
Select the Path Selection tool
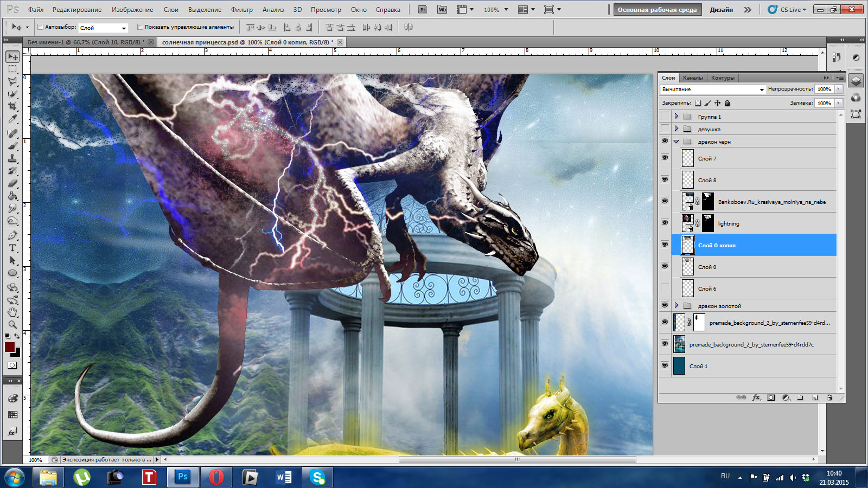(12, 260)
